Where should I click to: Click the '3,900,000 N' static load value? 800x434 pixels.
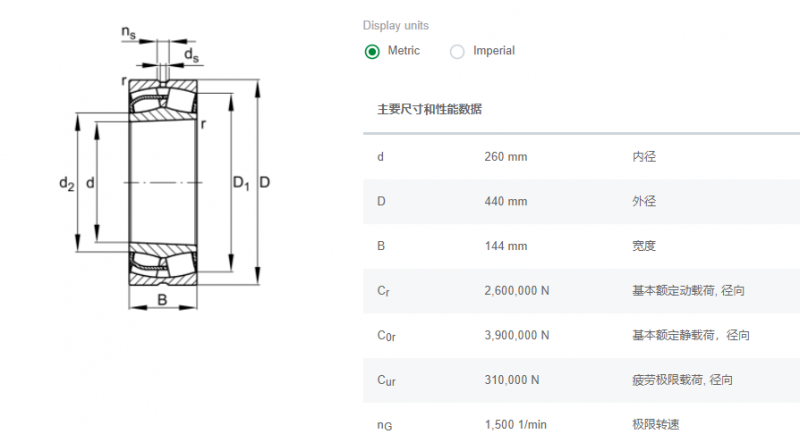tap(517, 336)
